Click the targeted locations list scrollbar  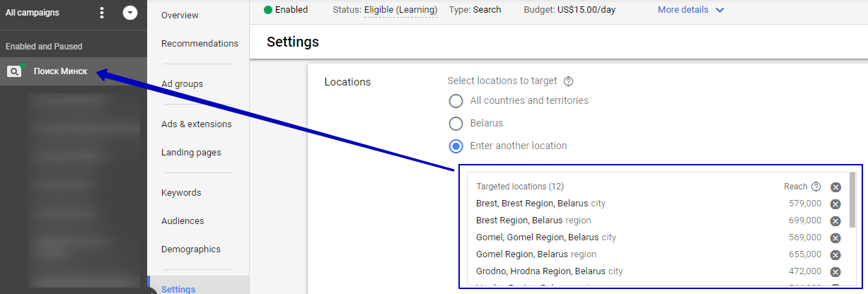852,199
